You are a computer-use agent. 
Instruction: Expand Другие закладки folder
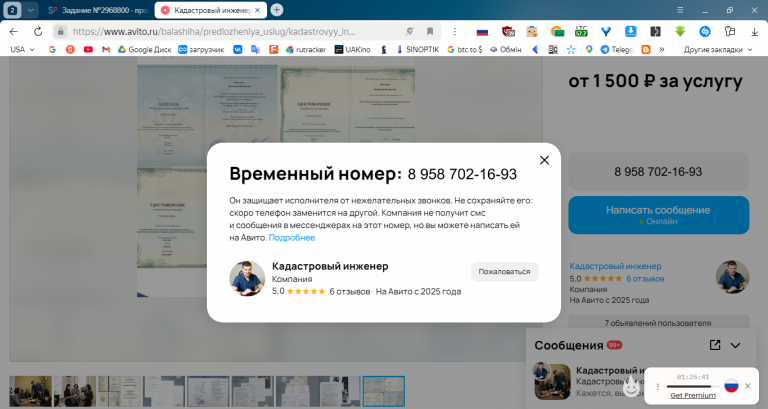tap(718, 49)
